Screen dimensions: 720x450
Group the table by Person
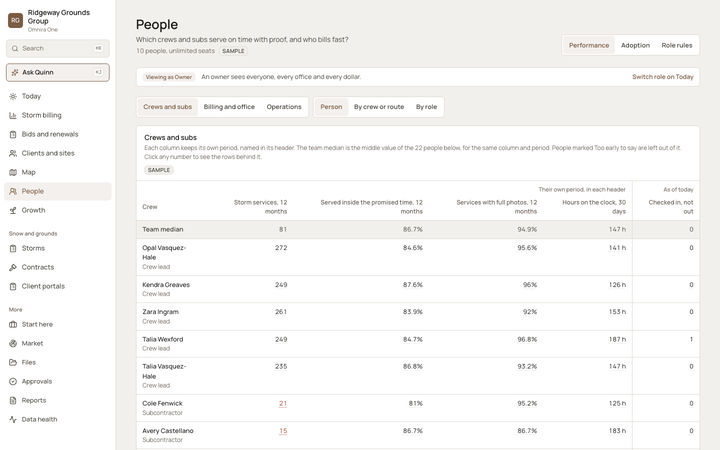[x=331, y=107]
